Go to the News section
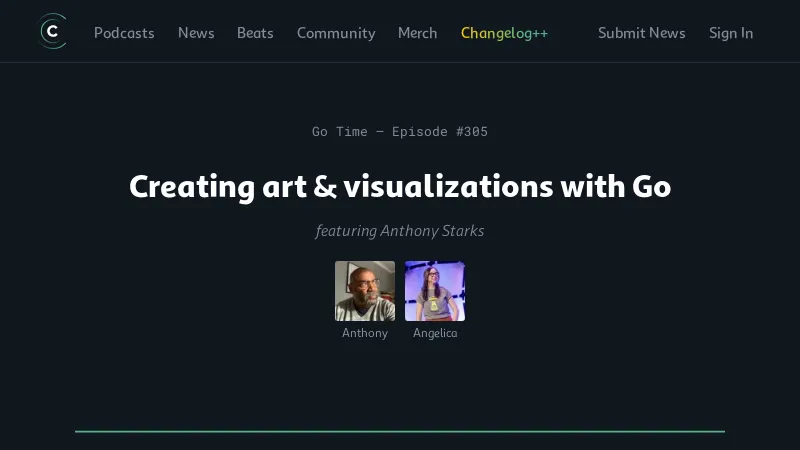The width and height of the screenshot is (800, 450). [x=196, y=33]
